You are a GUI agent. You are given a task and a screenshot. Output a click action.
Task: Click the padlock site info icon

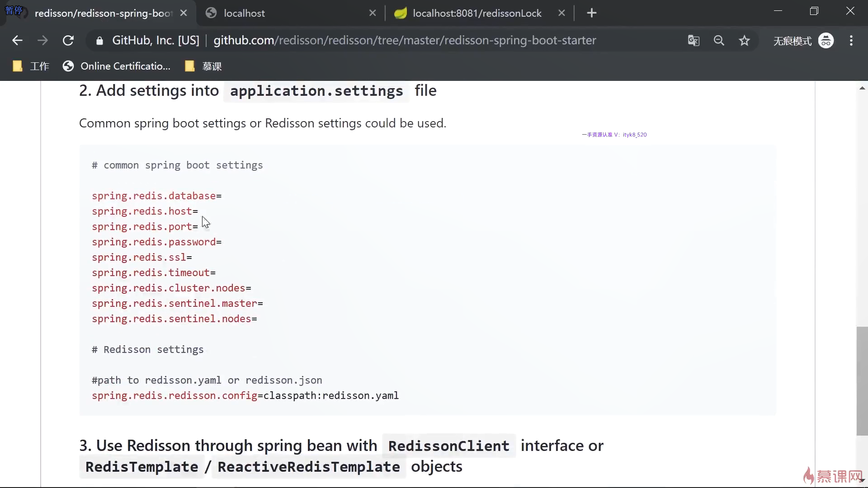tap(99, 41)
